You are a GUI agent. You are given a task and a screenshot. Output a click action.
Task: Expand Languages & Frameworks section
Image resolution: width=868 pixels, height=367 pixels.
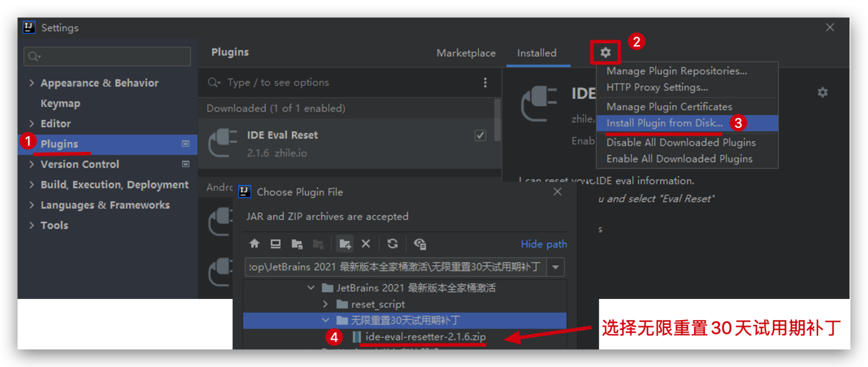click(31, 205)
